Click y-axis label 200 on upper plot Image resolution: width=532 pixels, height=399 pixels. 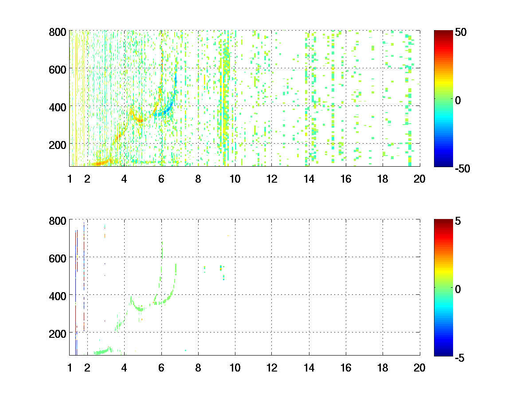coord(58,145)
